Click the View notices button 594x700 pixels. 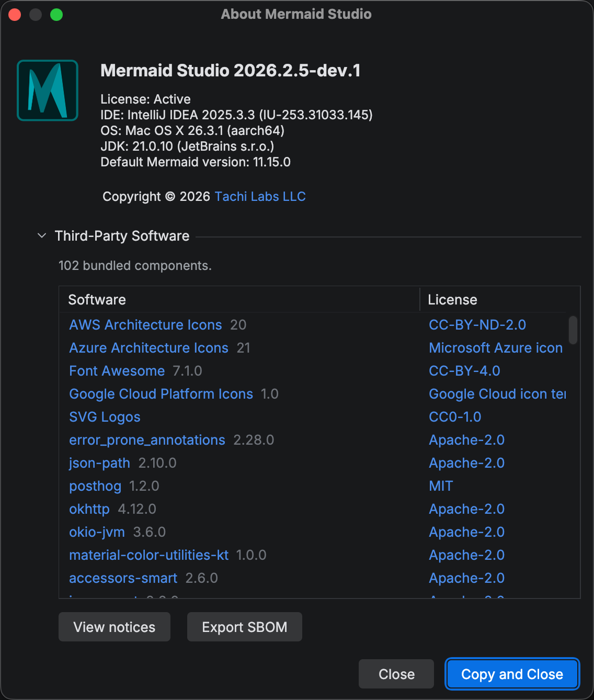[x=115, y=627]
